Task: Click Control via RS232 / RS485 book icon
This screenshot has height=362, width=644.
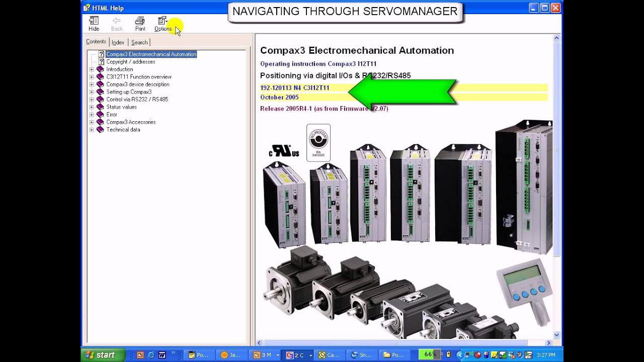Action: tap(100, 100)
